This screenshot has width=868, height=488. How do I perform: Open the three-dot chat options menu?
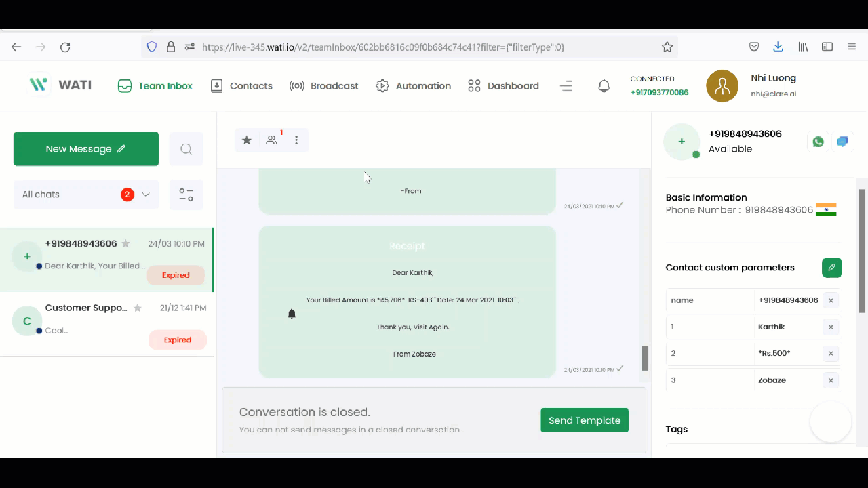coord(296,140)
